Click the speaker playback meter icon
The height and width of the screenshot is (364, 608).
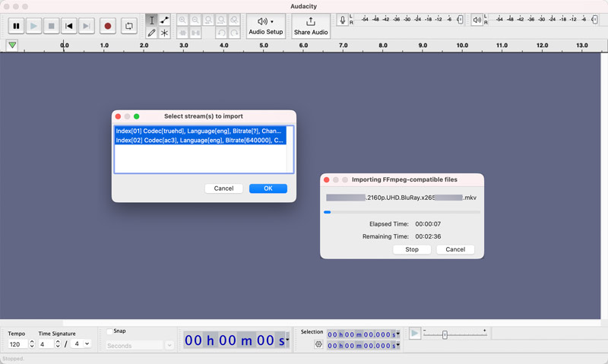(477, 20)
